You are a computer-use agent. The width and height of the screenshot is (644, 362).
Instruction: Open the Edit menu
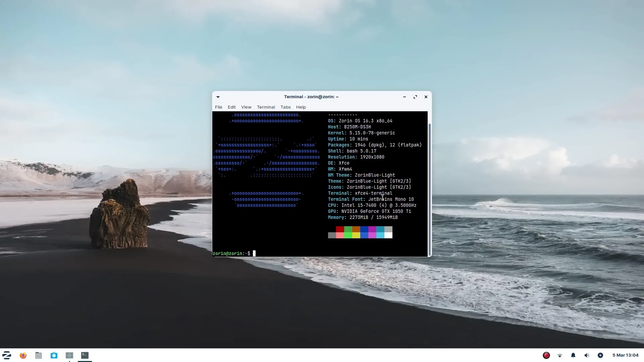[x=232, y=107]
